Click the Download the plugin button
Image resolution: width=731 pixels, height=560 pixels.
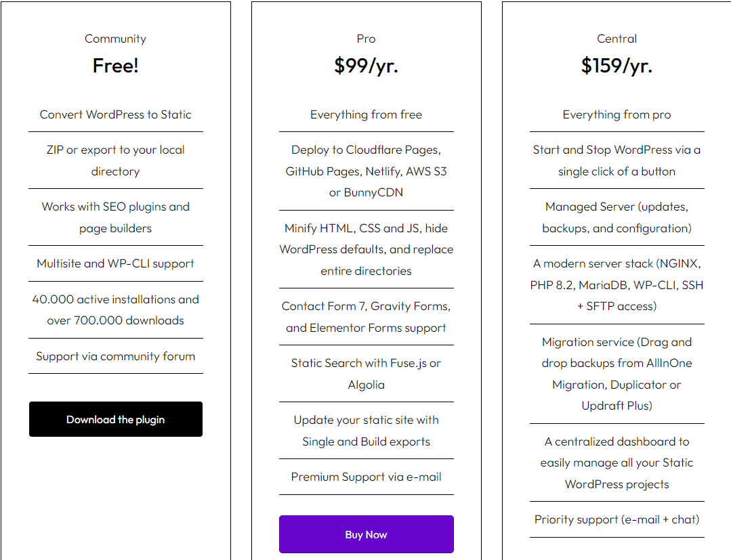coord(115,419)
